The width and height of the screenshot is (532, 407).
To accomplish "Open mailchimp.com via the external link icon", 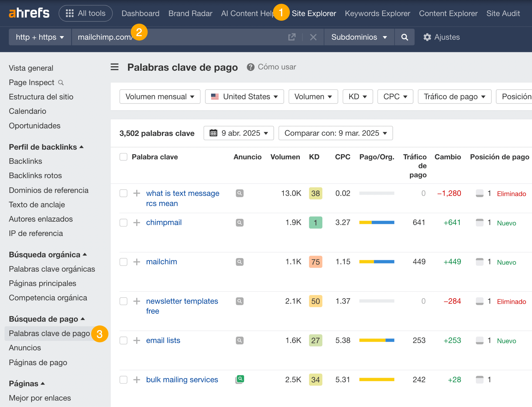I will 292,37.
